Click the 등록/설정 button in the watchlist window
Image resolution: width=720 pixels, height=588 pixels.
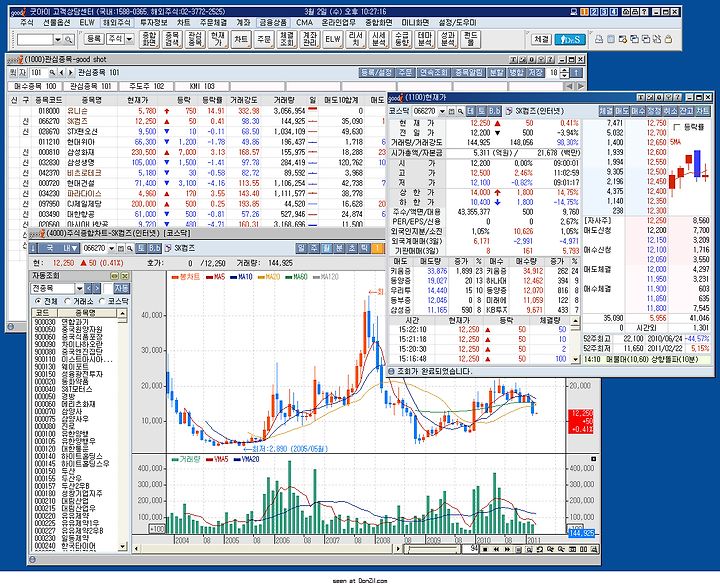(x=377, y=73)
